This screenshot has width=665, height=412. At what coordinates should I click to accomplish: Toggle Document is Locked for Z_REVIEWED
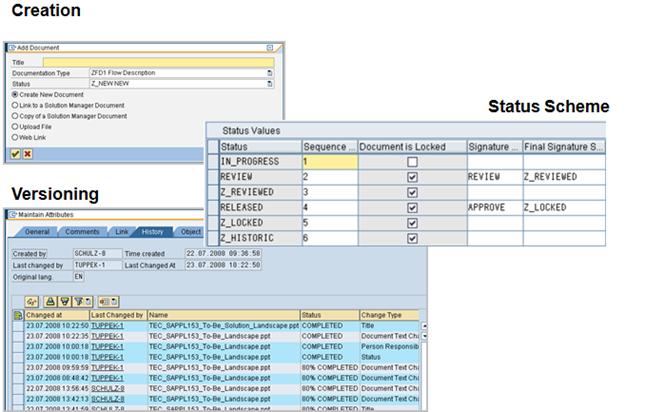pyautogui.click(x=412, y=192)
